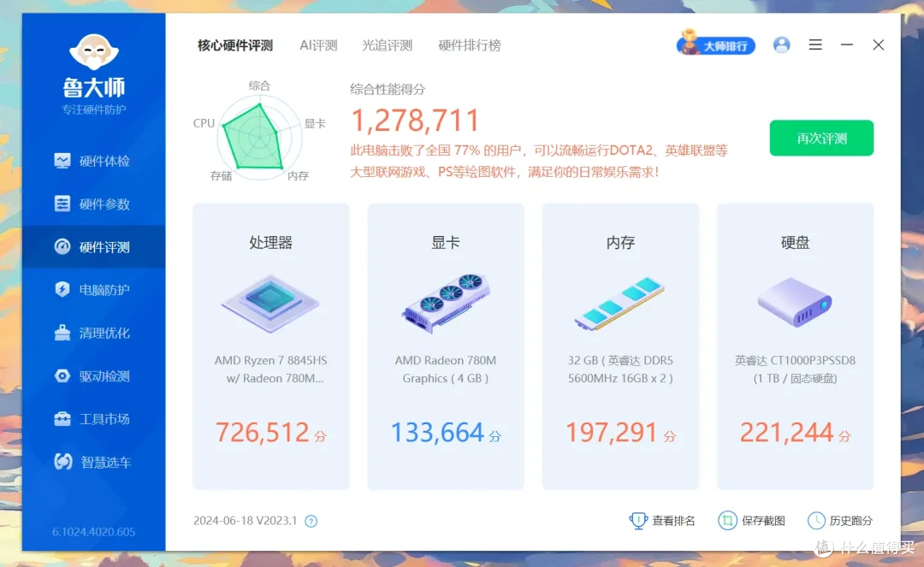Click the 显卡 card heading
Screen dimensions: 924x567
446,243
